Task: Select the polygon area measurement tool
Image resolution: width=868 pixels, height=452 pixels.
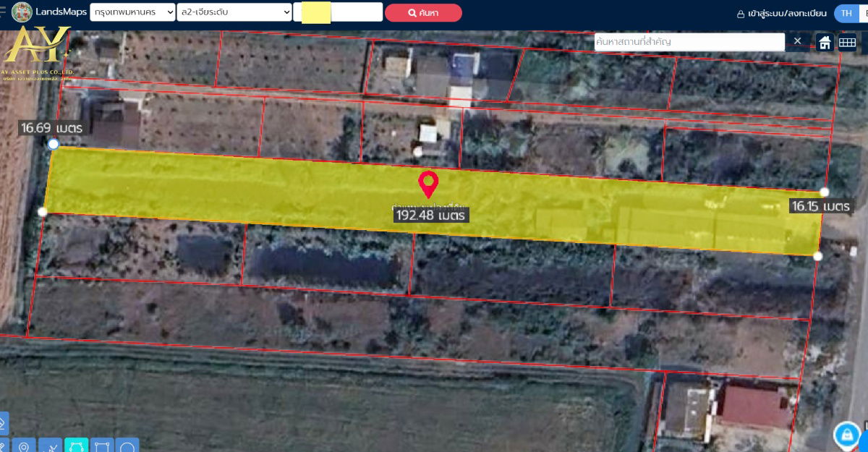Action: click(x=76, y=445)
